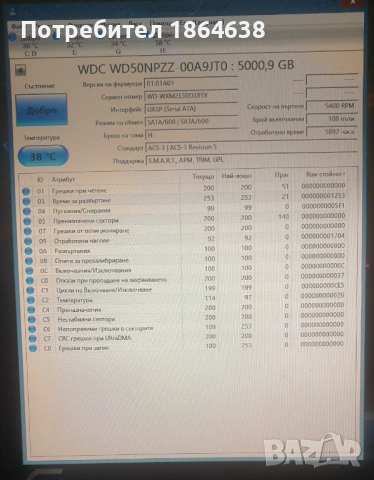Viewport: 374px width, 480px height.
Task: Click the 'Праг' column header
Action: point(282,175)
